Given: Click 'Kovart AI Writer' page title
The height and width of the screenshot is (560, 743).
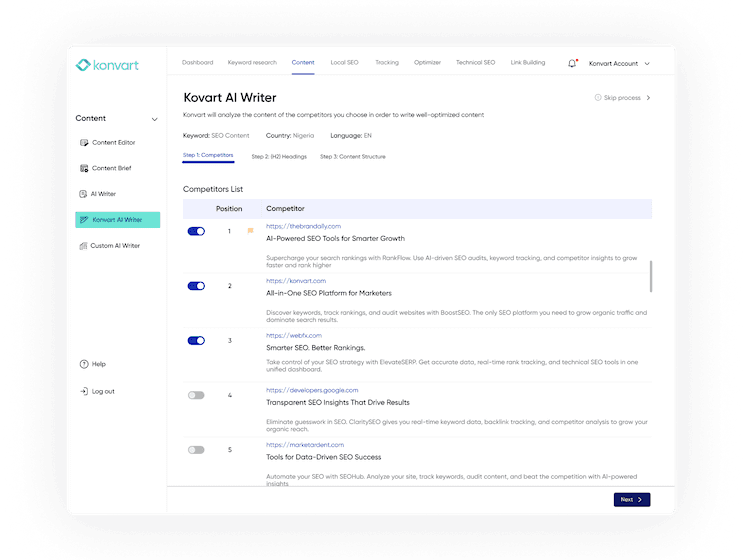Looking at the screenshot, I should [230, 98].
